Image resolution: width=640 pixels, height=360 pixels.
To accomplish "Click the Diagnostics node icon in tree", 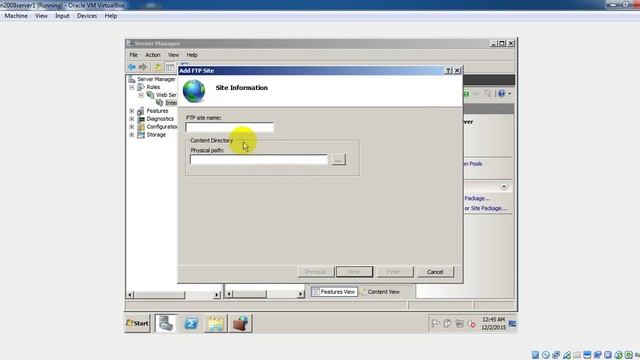I will [x=141, y=119].
